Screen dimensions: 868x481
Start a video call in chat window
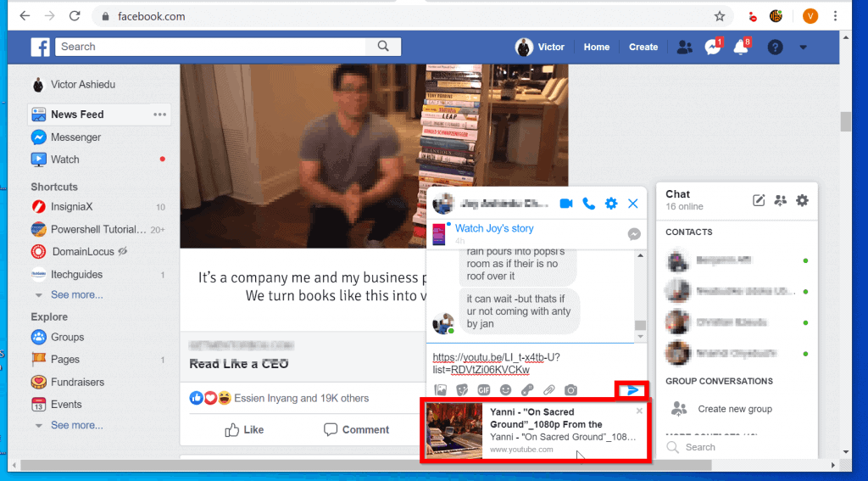point(565,204)
